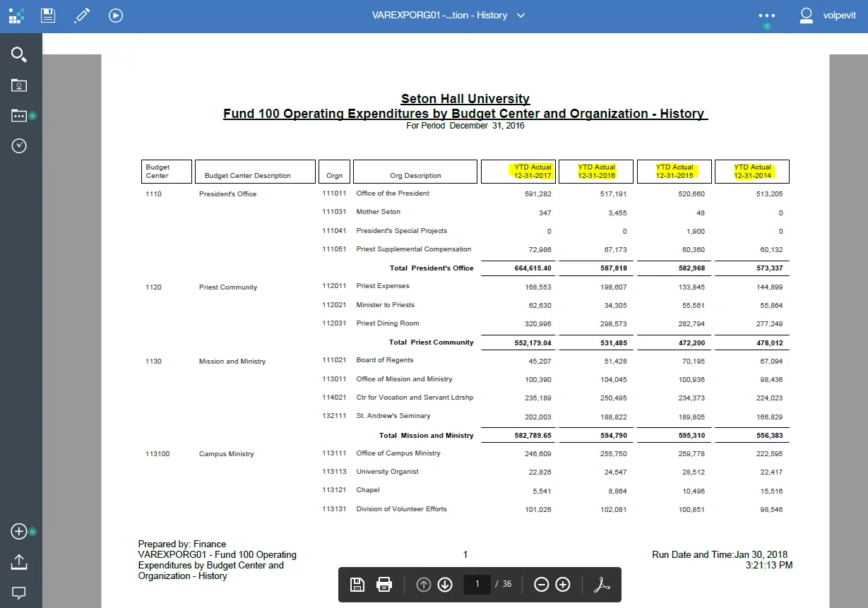
Task: Open Team content folder in sidebar
Action: click(x=19, y=116)
